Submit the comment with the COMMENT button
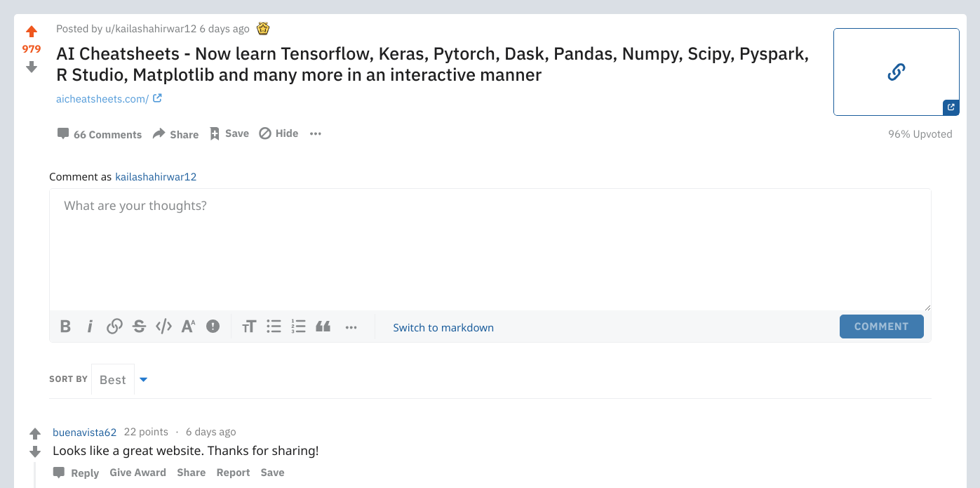 881,326
